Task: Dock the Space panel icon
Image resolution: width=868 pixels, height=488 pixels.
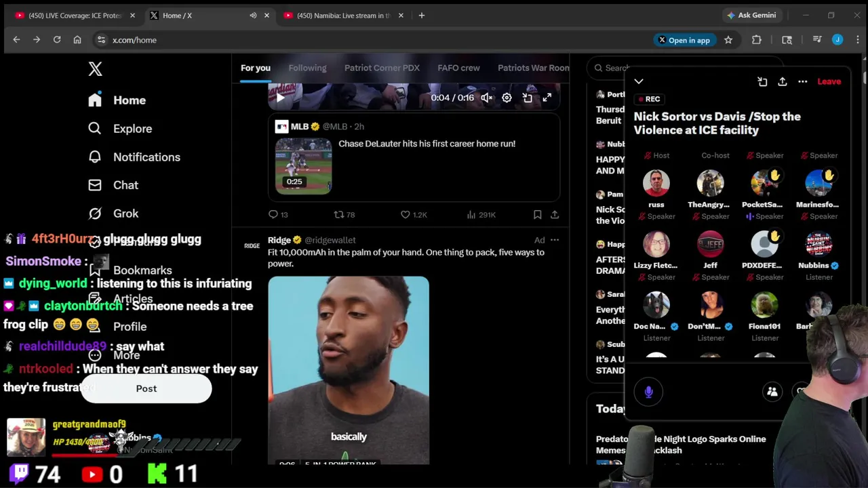Action: pyautogui.click(x=762, y=81)
